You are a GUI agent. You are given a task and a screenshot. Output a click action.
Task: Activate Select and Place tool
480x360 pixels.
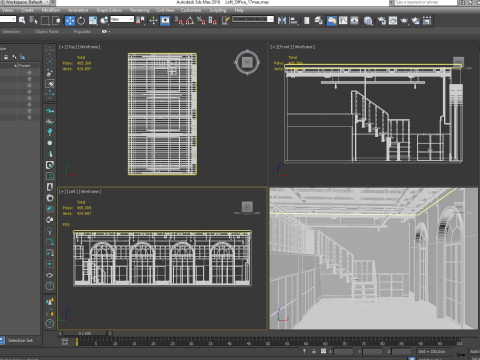coord(104,21)
